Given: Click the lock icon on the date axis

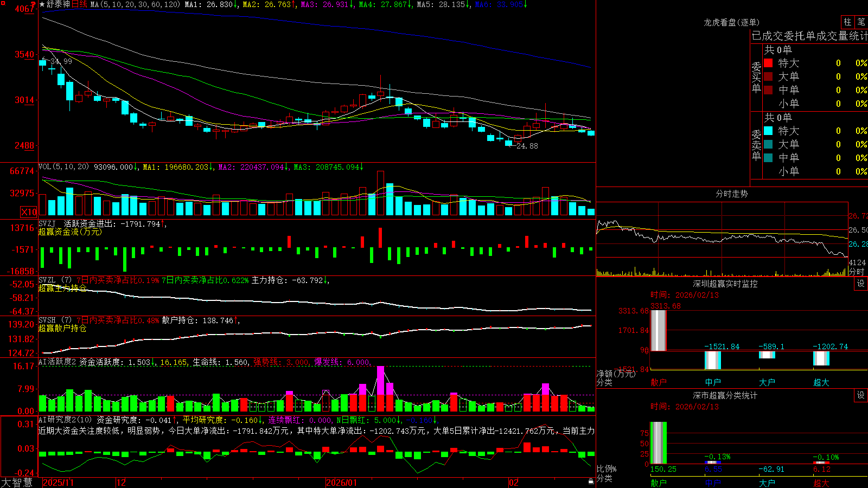Looking at the screenshot, I should pyautogui.click(x=591, y=481).
